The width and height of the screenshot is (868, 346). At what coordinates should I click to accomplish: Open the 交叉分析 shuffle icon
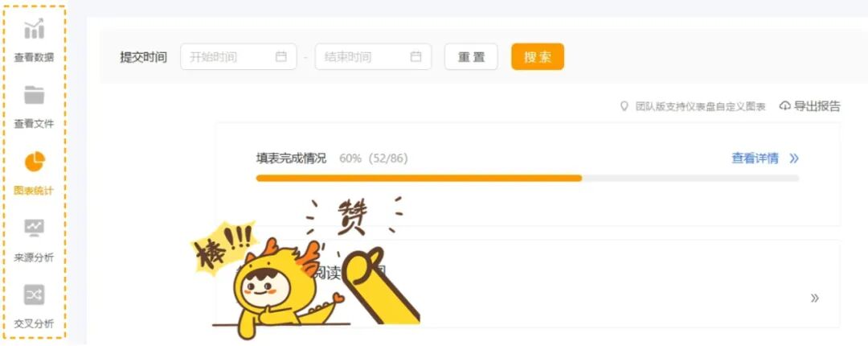[34, 295]
